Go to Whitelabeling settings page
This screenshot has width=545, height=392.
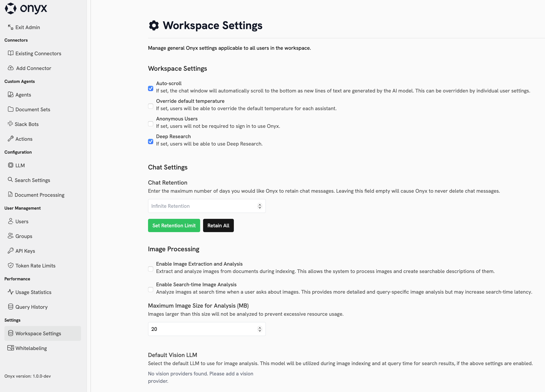pyautogui.click(x=31, y=348)
